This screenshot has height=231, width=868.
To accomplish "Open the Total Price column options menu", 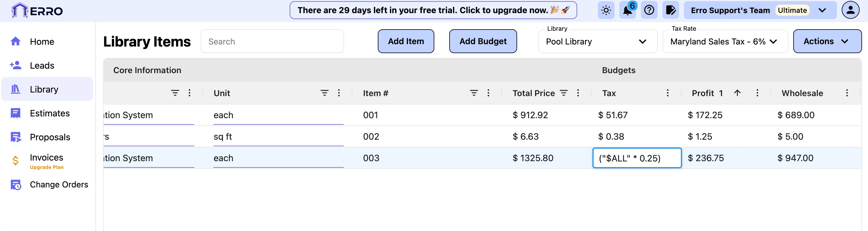I will pos(578,93).
